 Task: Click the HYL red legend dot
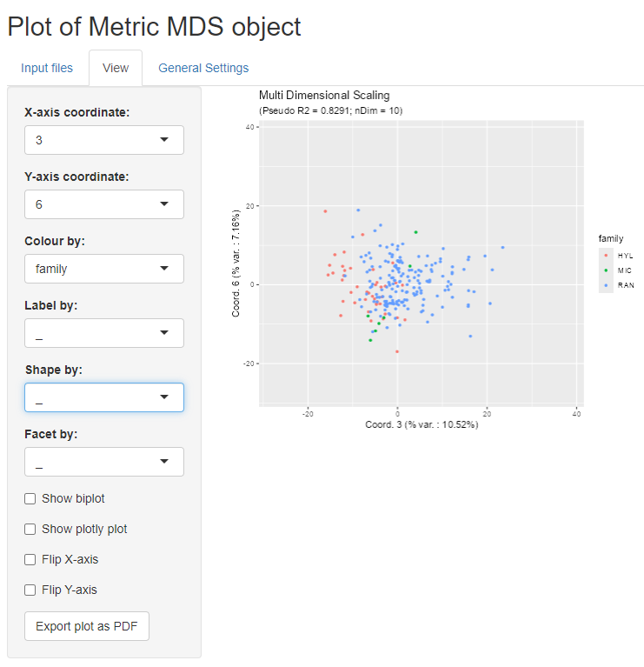point(606,255)
